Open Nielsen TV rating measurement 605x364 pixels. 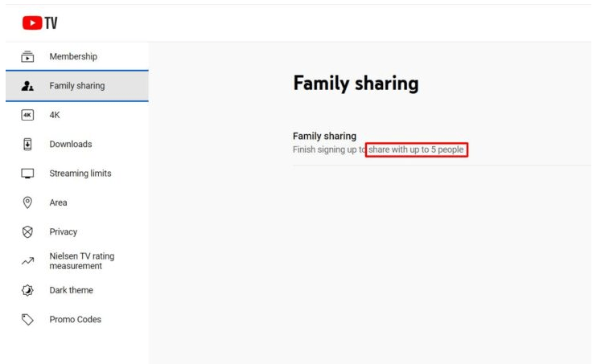pos(77,261)
